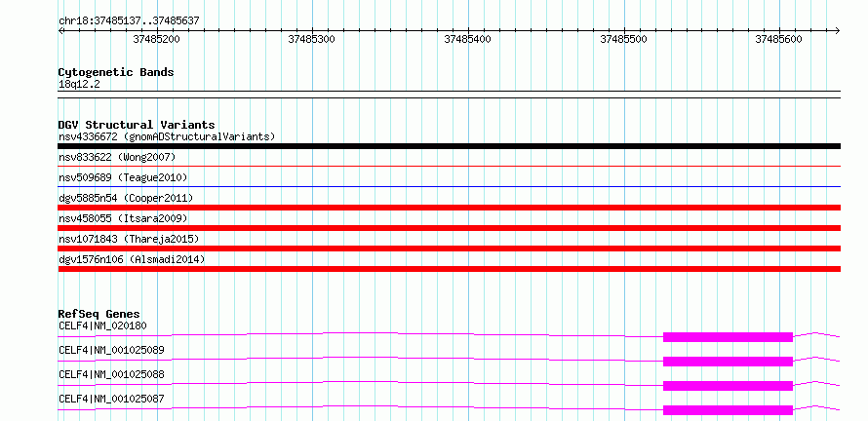Open the DGV Structural Variants track heading
The height and width of the screenshot is (421, 868).
click(137, 125)
